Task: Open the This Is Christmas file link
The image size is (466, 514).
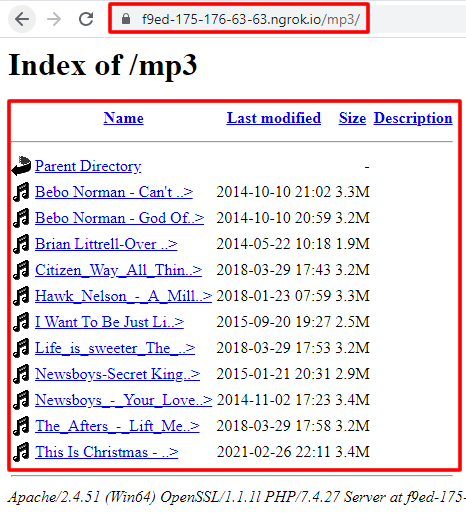Action: [107, 452]
